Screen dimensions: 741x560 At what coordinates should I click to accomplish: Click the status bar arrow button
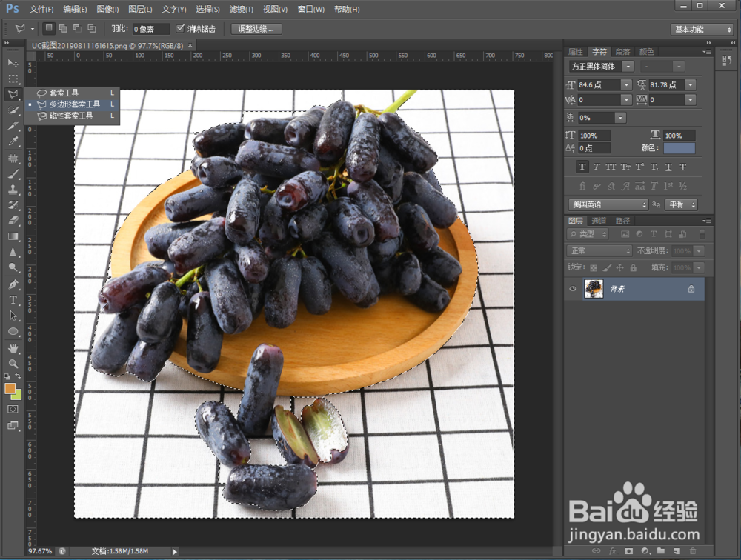(175, 552)
